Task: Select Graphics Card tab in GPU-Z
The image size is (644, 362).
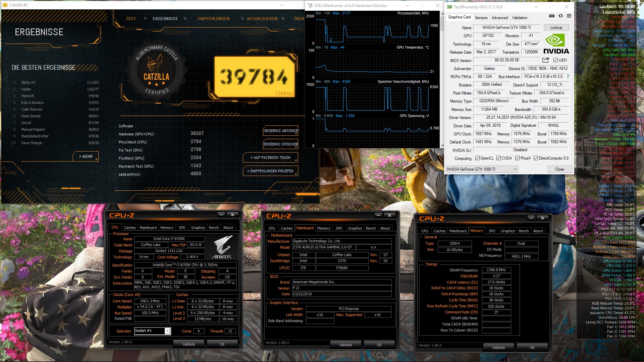Action: click(x=460, y=17)
